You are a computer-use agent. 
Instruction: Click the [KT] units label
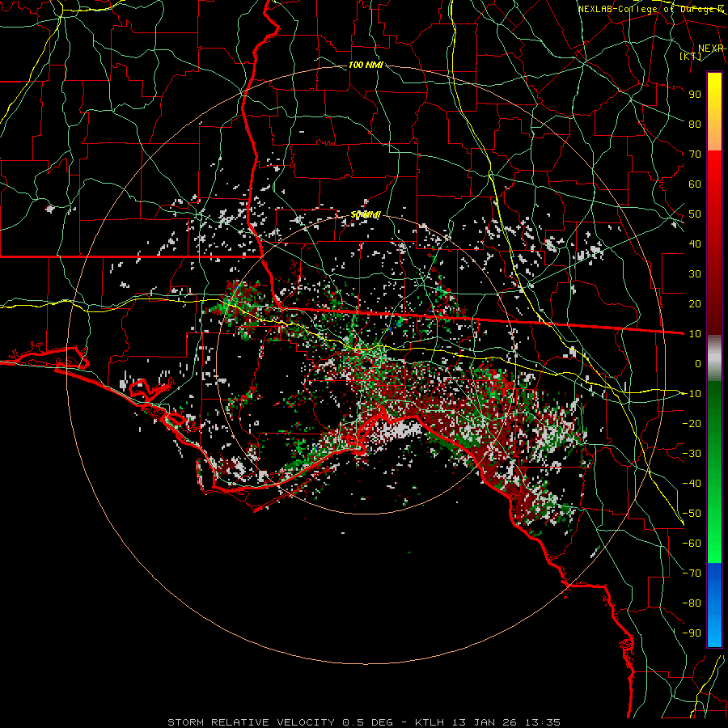[x=691, y=56]
